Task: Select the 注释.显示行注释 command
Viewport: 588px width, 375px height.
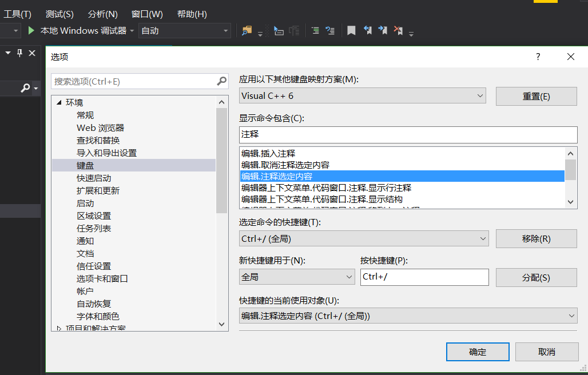Action: [402, 187]
